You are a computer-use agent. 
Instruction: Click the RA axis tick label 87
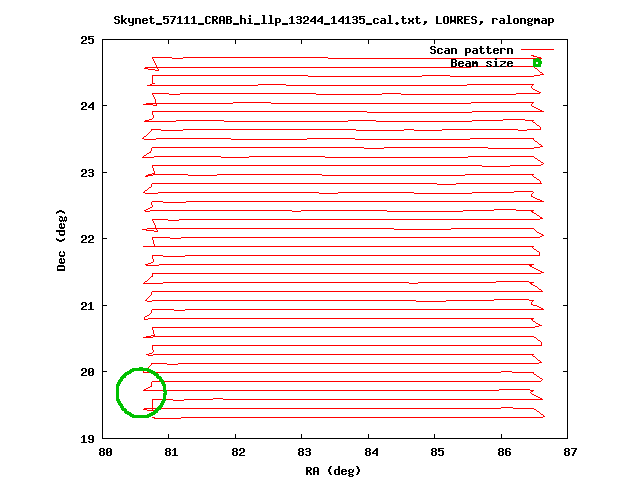[x=570, y=452]
